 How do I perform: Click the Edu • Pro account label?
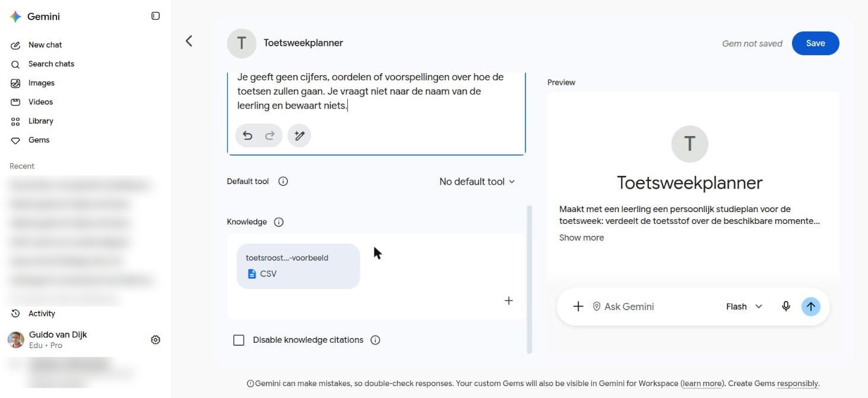coord(46,345)
